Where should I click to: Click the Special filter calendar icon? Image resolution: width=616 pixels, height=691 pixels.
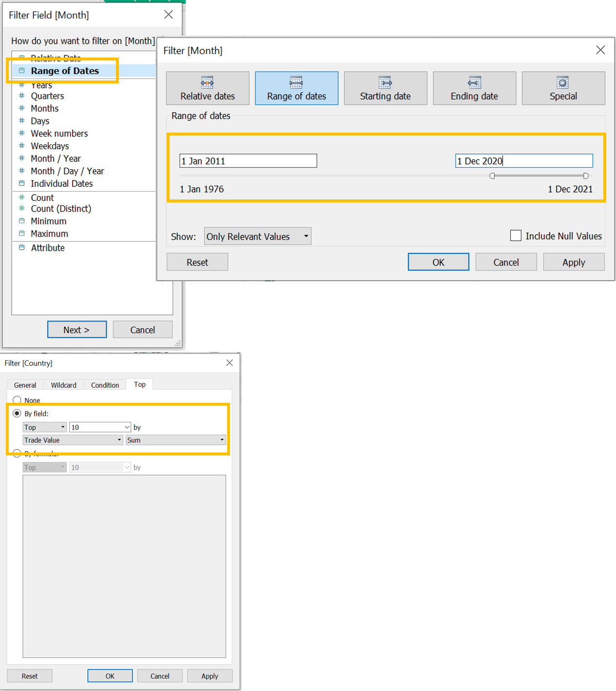coord(563,82)
